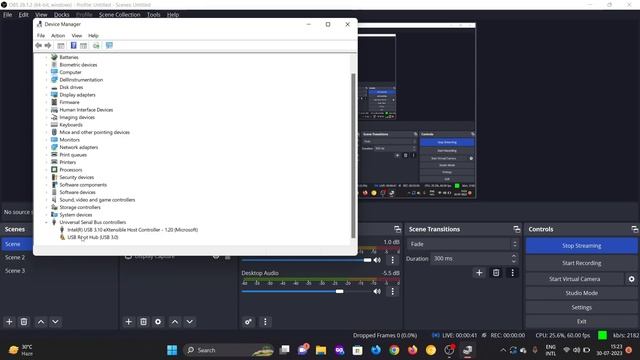Click the Stop Streaming button
The image size is (640, 360).
click(x=581, y=246)
